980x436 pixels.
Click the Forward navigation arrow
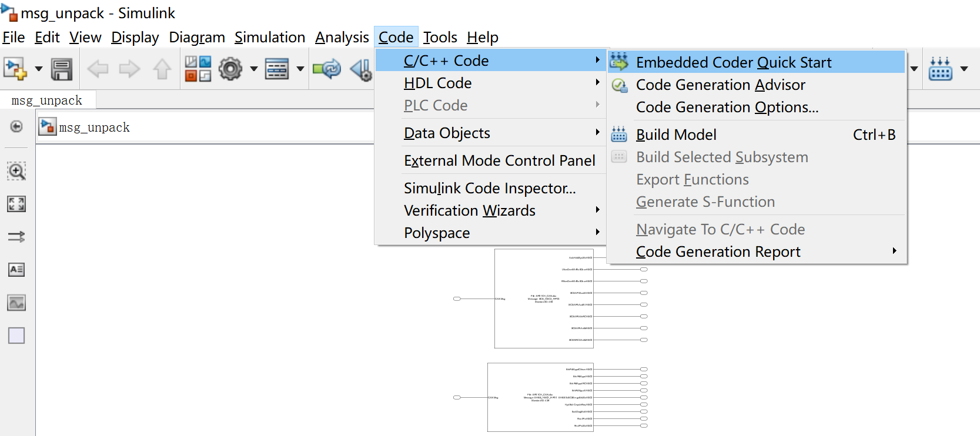coord(129,69)
